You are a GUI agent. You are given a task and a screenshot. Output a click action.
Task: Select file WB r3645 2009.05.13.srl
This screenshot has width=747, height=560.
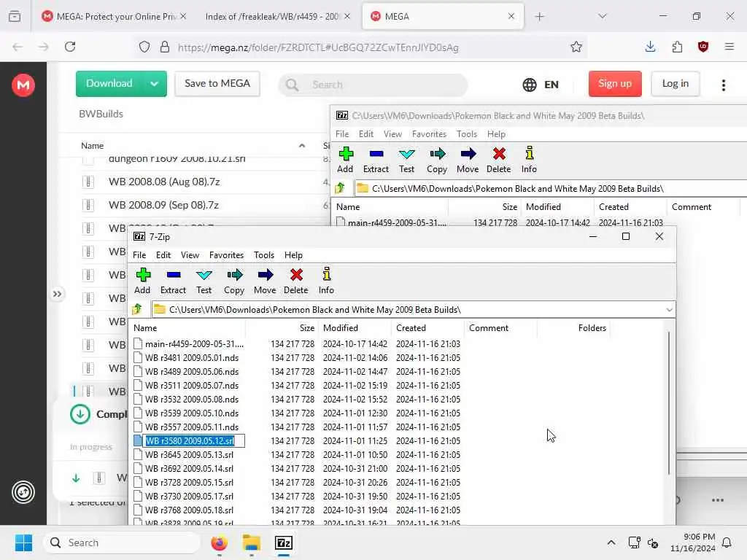click(189, 455)
